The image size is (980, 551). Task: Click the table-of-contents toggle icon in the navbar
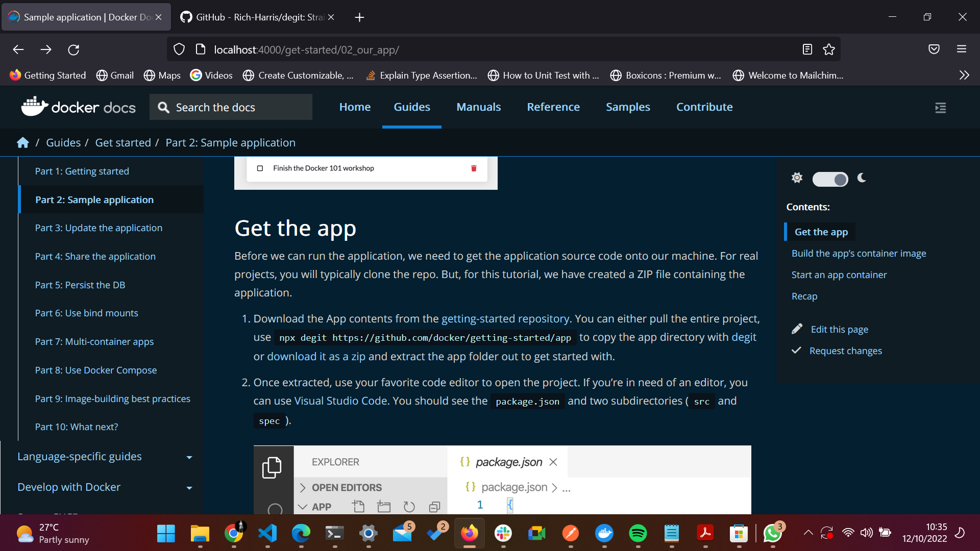pos(940,108)
